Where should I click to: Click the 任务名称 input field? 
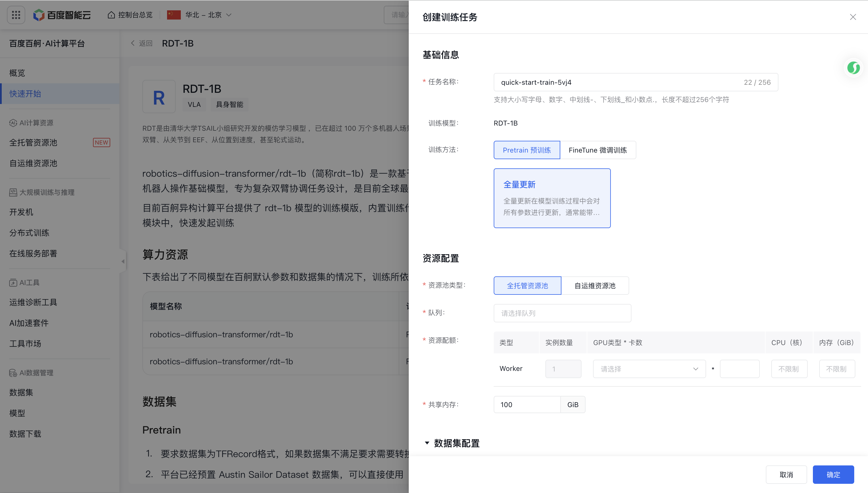619,82
